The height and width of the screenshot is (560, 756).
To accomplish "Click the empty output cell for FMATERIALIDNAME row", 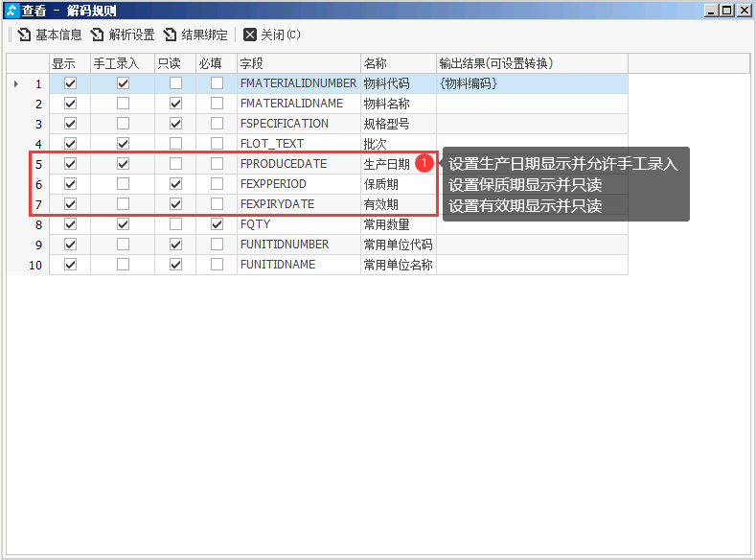I will pyautogui.click(x=533, y=104).
